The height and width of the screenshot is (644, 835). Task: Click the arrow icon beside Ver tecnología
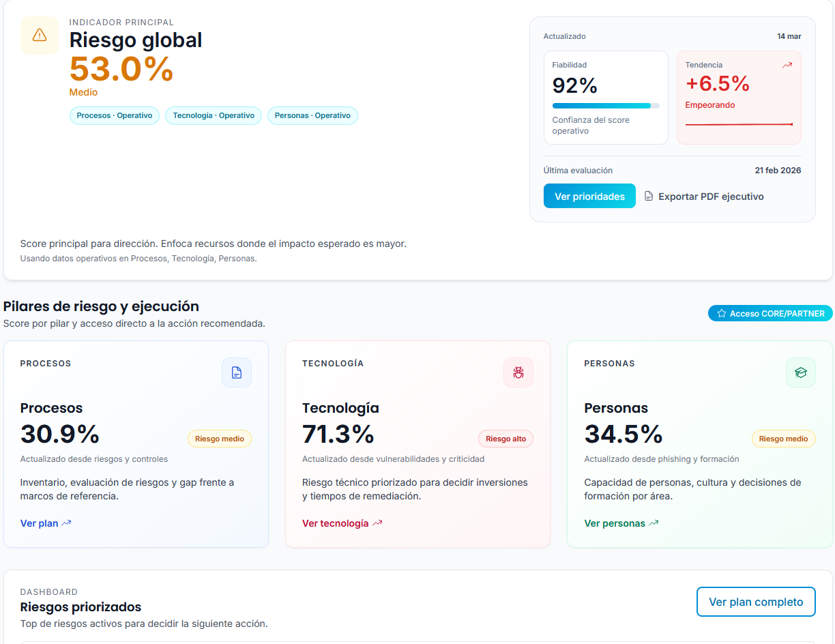pos(377,523)
